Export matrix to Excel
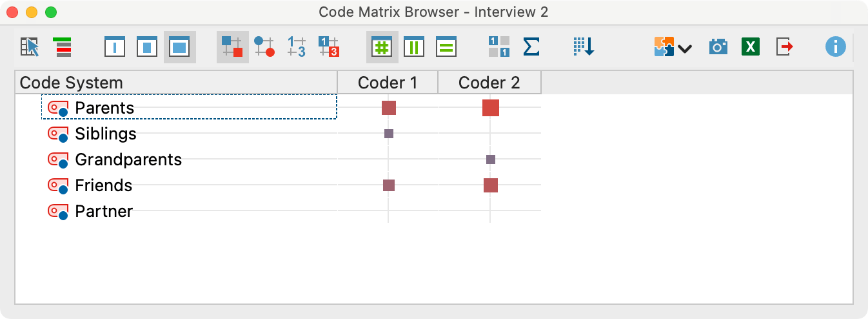The image size is (868, 319). point(750,47)
